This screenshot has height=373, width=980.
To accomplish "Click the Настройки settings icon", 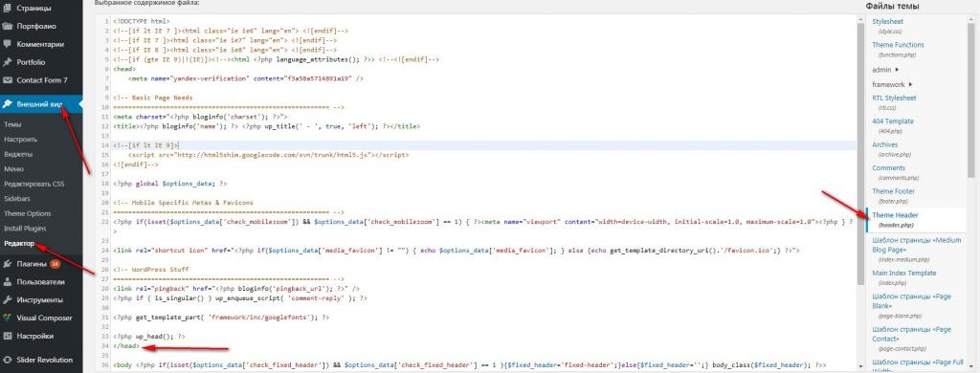I will tap(8, 336).
